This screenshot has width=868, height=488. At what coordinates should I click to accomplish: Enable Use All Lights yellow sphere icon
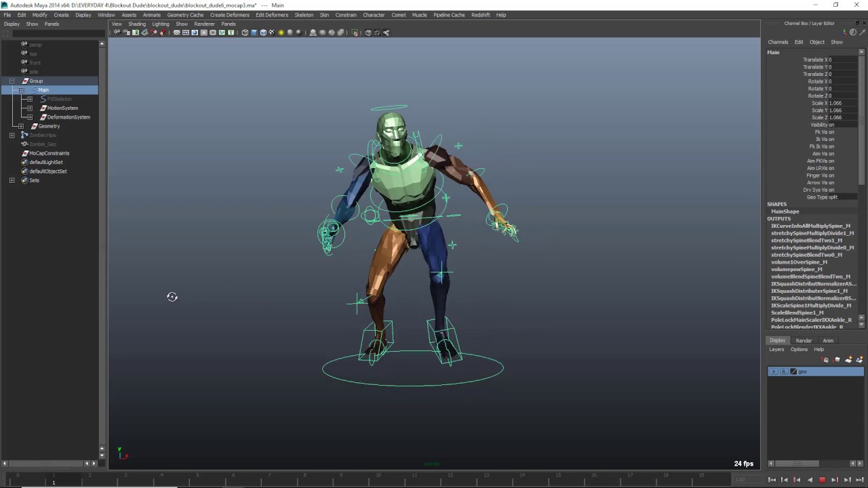pyautogui.click(x=281, y=33)
